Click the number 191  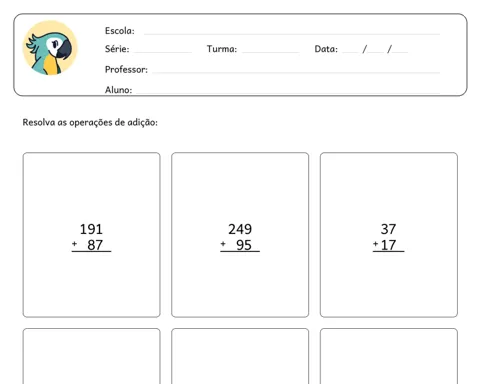(91, 229)
